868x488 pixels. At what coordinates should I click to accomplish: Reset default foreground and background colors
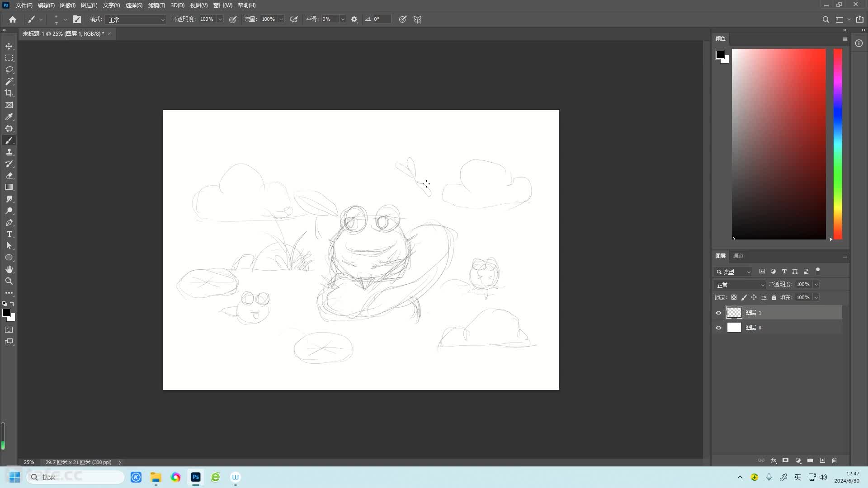tap(5, 304)
